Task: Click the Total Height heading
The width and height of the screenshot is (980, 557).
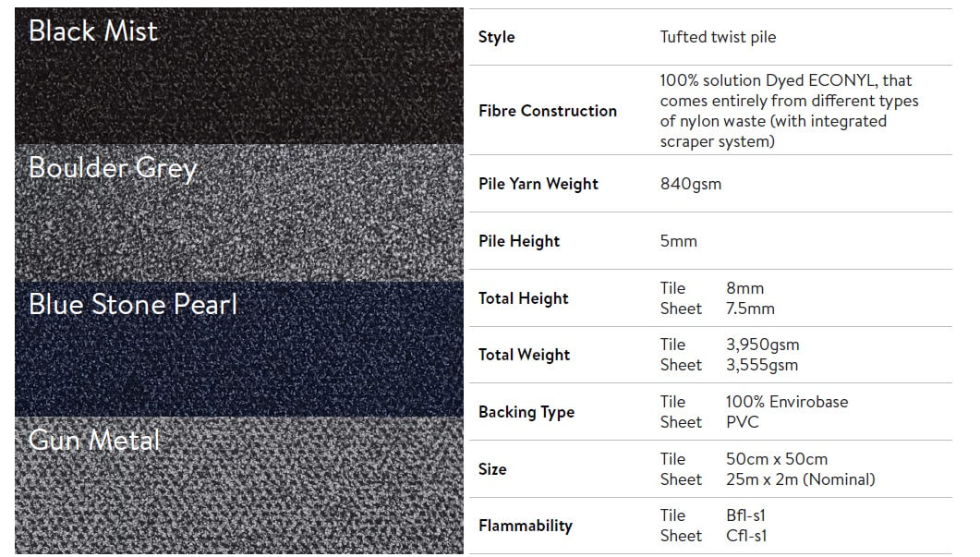Action: pos(524,298)
